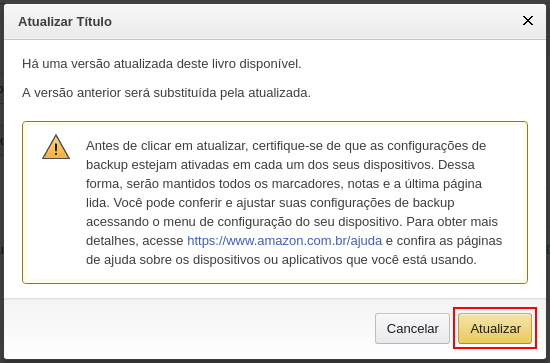Click the Atualizar confirmation button
The image size is (550, 363).
pyautogui.click(x=495, y=329)
